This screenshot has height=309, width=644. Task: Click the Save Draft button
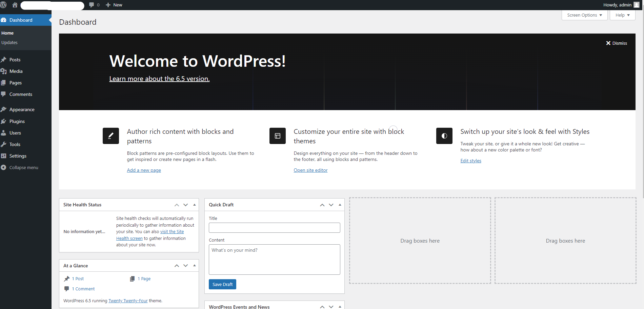tap(222, 284)
